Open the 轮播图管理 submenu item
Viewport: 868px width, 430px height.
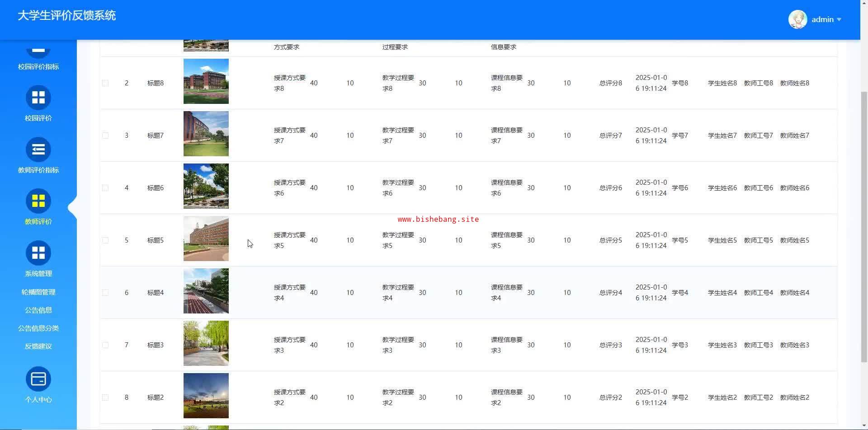38,292
